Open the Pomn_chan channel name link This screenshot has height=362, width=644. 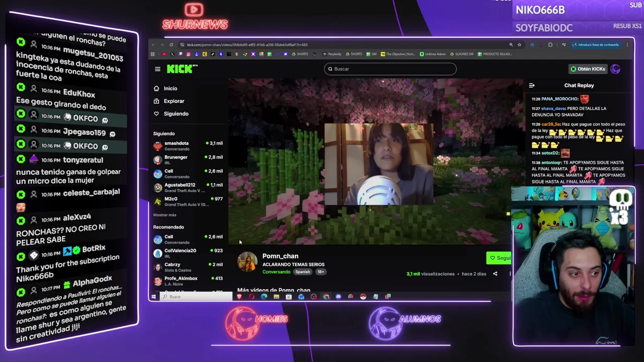click(x=280, y=256)
